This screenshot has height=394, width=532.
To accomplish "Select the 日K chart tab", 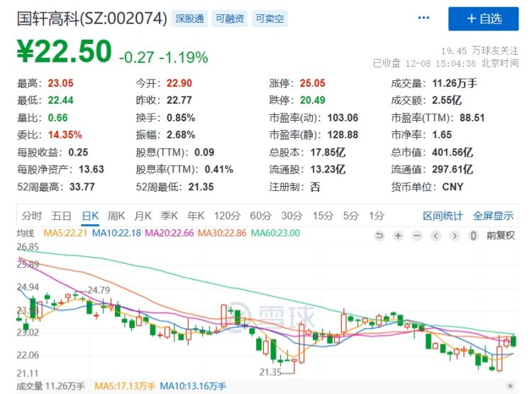I will (x=90, y=216).
